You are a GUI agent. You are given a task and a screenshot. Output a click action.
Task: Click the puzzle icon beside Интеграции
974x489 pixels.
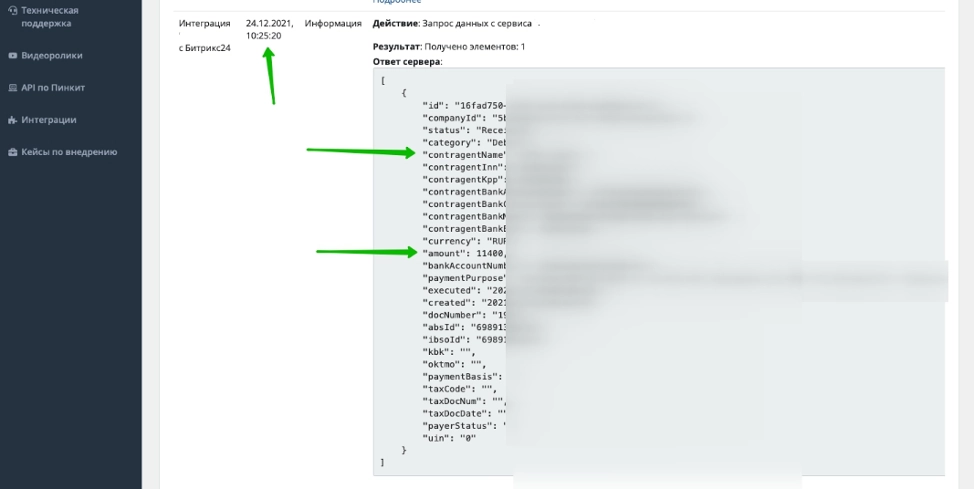tap(12, 120)
